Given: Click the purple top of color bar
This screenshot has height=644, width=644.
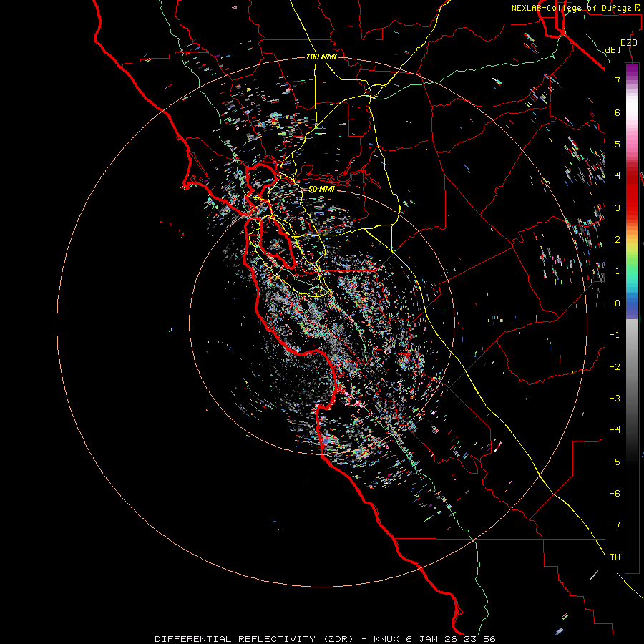Looking at the screenshot, I should coord(632,69).
